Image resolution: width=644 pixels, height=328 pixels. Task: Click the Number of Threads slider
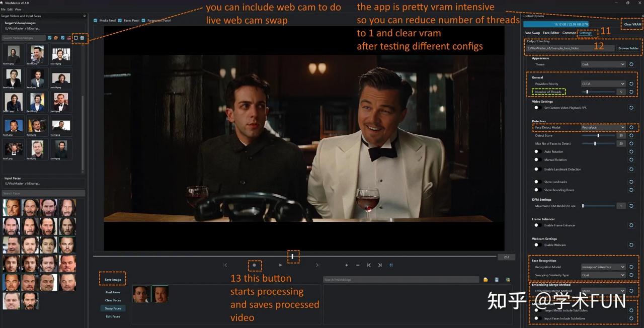(599, 92)
